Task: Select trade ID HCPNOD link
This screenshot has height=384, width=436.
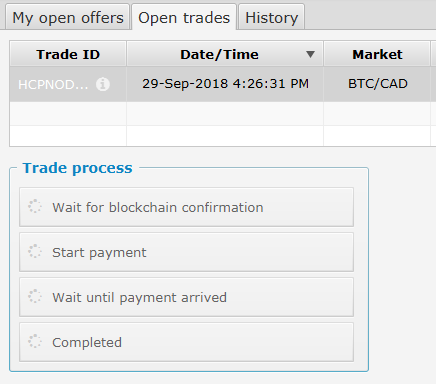Action: click(x=53, y=85)
